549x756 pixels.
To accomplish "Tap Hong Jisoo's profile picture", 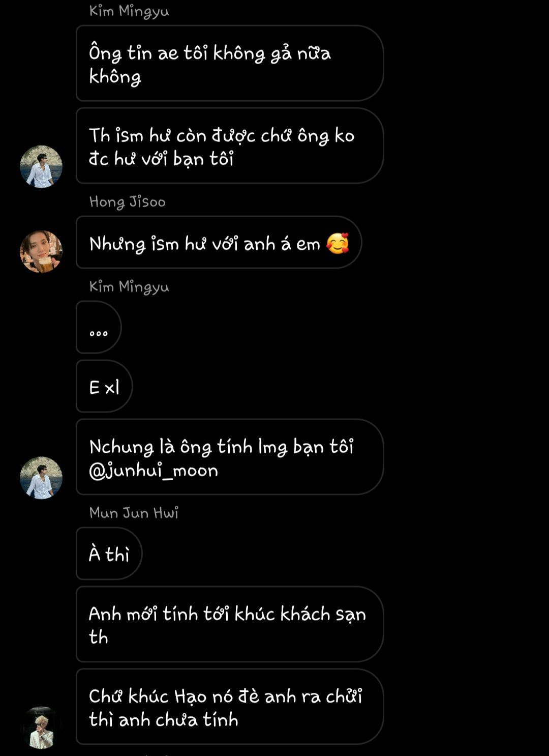I will (41, 251).
